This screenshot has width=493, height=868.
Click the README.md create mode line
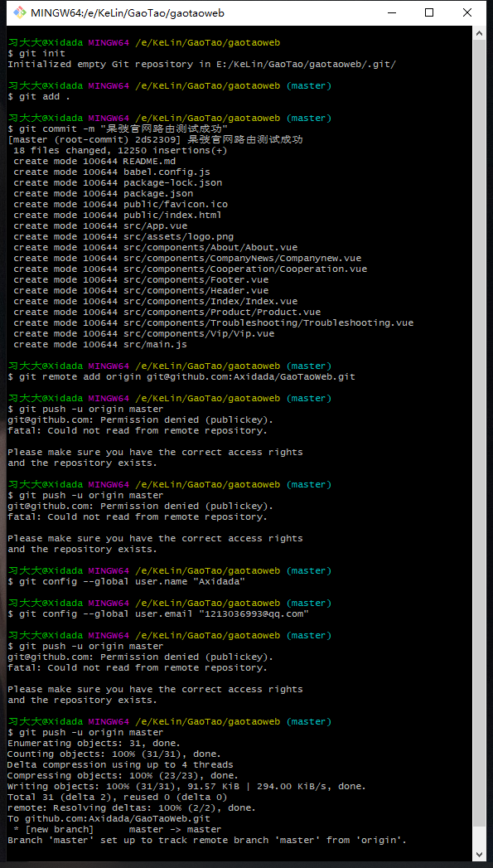click(94, 161)
